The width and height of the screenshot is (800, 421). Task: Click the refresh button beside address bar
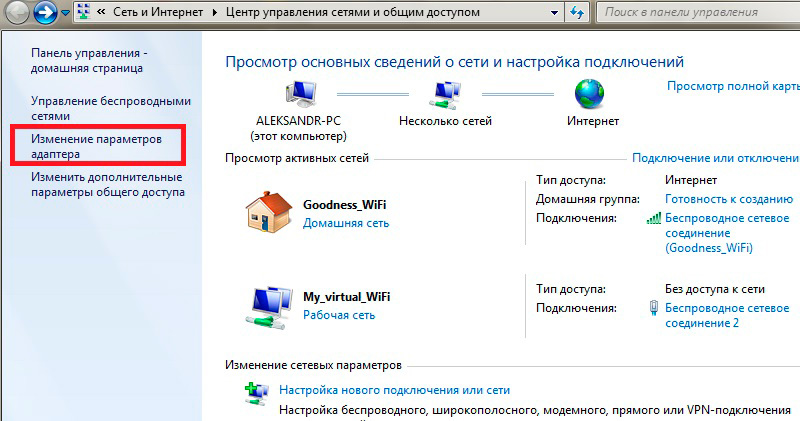pos(577,12)
